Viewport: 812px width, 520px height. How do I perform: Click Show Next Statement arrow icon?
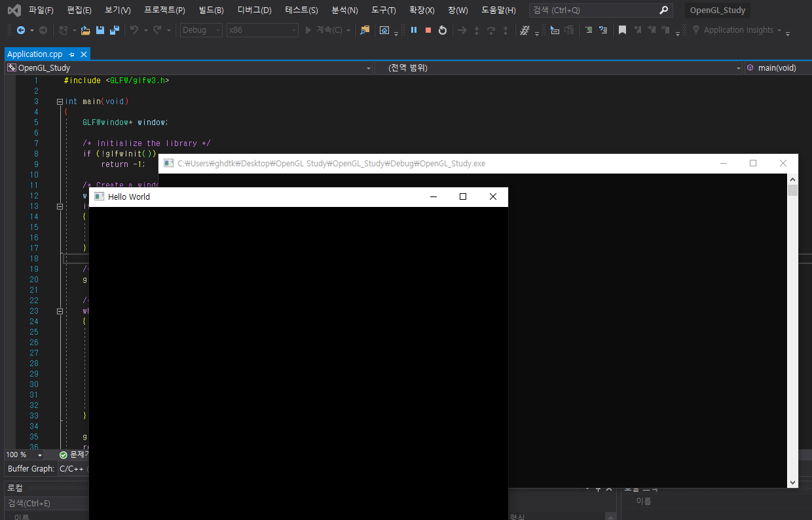coord(462,30)
